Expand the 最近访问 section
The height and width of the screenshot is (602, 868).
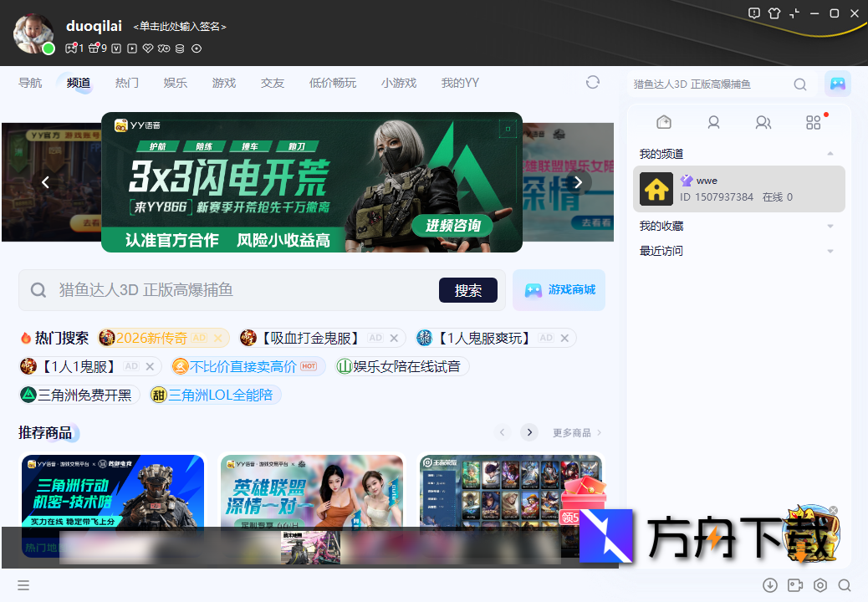click(x=830, y=250)
